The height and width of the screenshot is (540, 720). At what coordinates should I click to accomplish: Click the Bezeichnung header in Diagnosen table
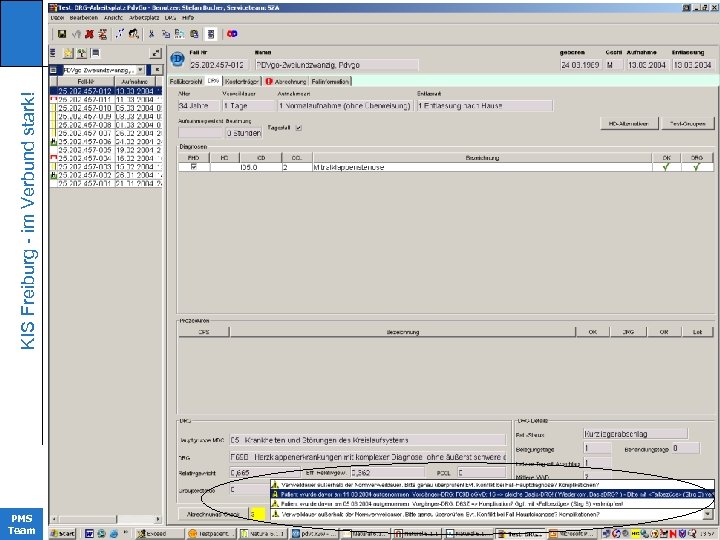coord(482,158)
